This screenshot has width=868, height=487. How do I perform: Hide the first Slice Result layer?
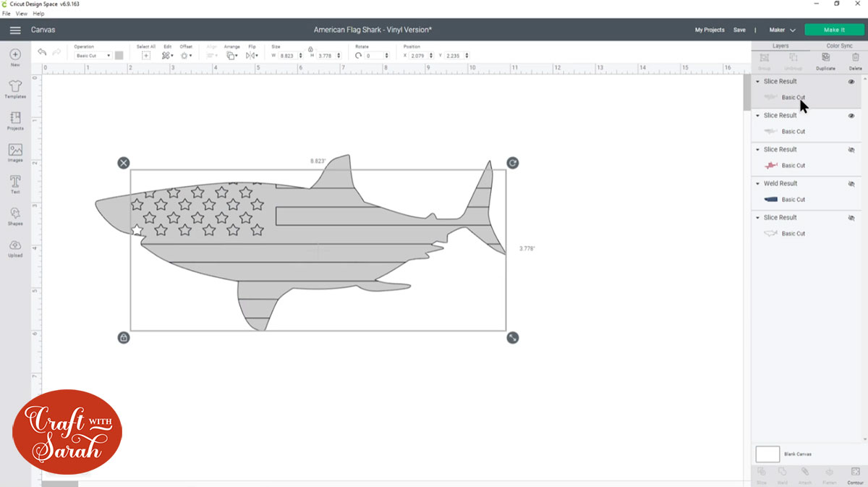(851, 82)
